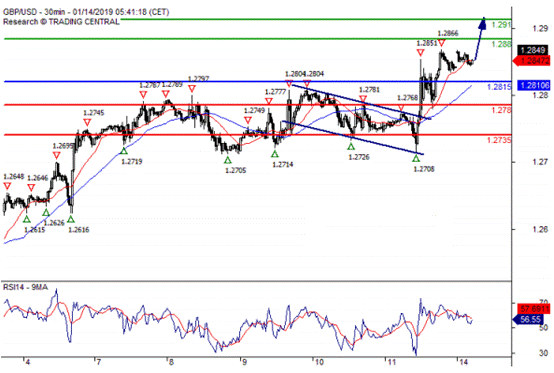Click the date axis marker for 10

[319, 363]
